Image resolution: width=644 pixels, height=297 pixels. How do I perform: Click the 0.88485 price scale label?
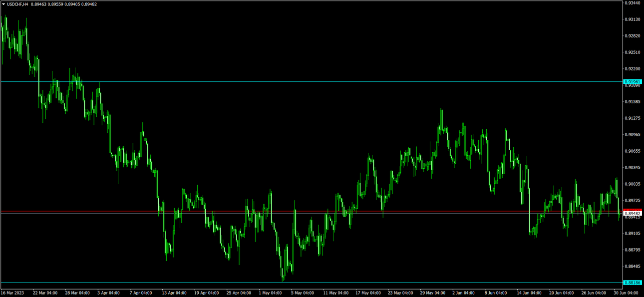click(633, 266)
